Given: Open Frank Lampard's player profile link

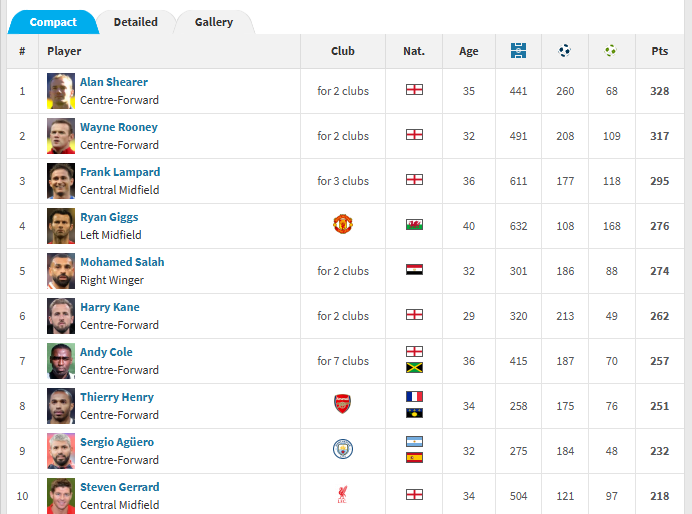Looking at the screenshot, I should (120, 172).
